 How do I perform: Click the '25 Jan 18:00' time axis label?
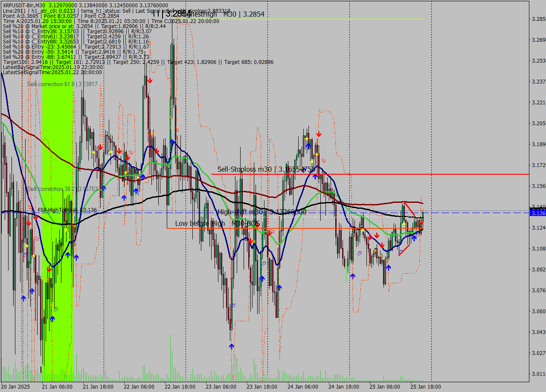(426, 387)
